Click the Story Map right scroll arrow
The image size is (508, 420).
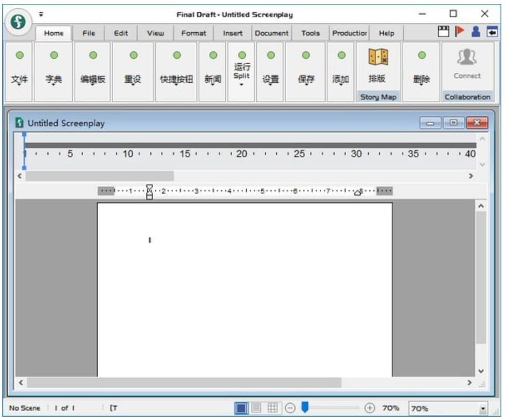click(471, 176)
